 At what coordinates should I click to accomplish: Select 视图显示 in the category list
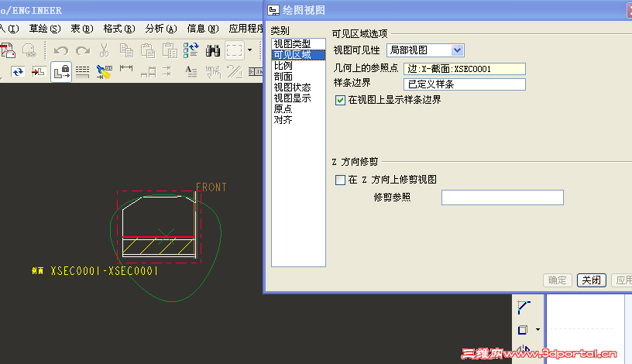pos(298,98)
